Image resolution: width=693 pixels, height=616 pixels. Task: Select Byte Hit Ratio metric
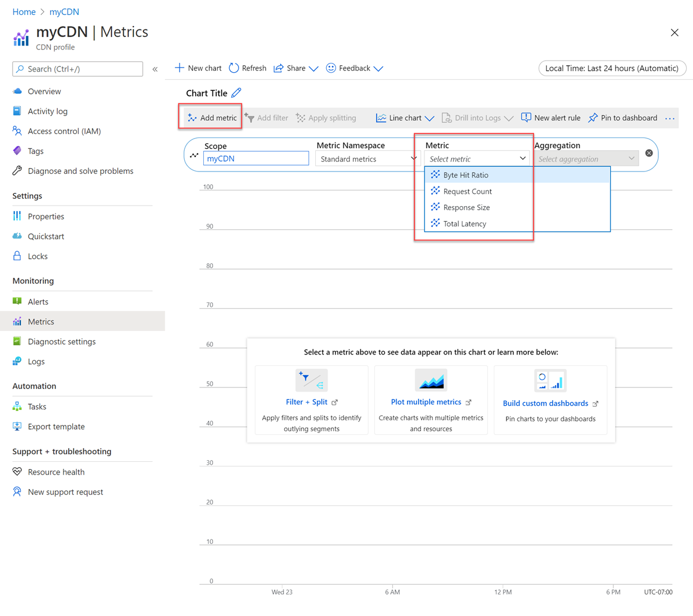(517, 175)
